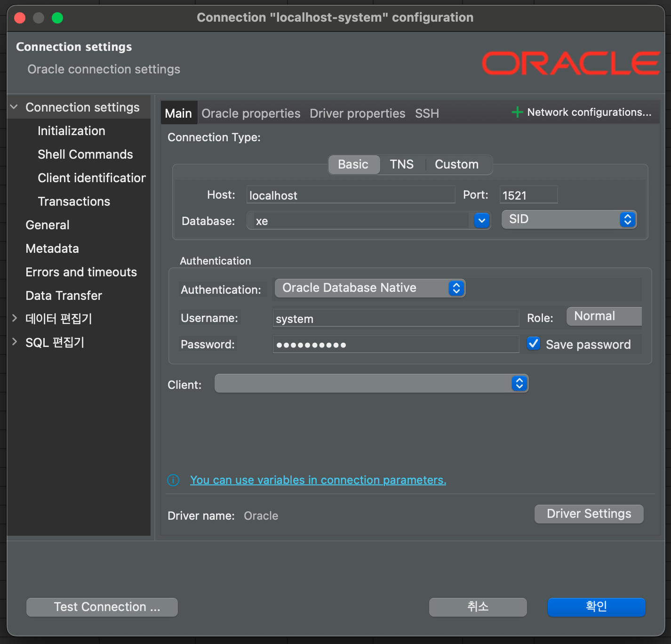The width and height of the screenshot is (671, 644).
Task: Open the connection variables help link
Action: [x=318, y=480]
